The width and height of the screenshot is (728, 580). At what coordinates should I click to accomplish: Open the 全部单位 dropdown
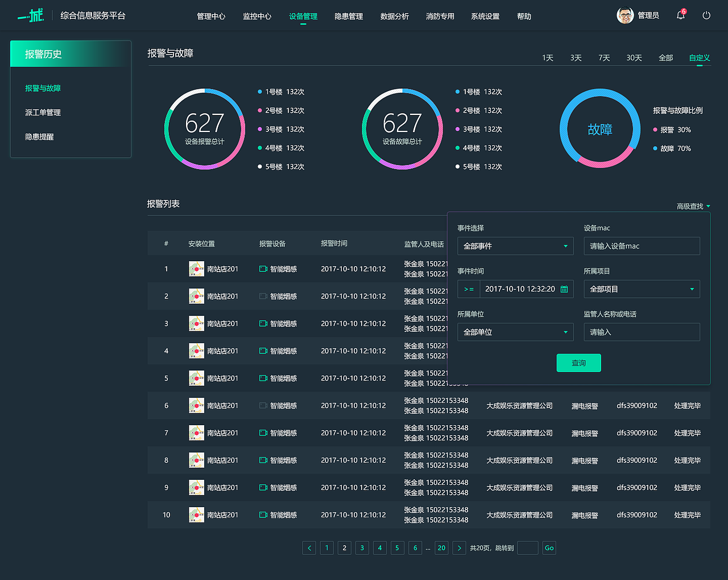515,332
